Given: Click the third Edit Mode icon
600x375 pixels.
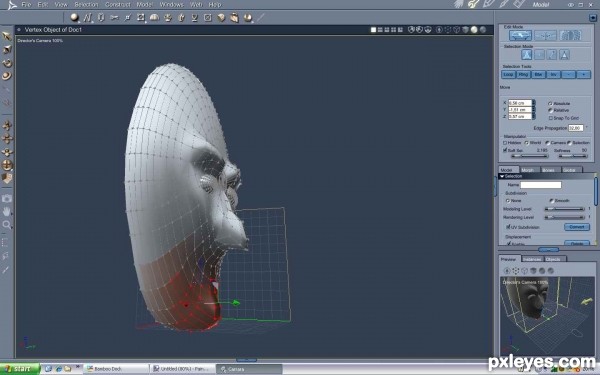Looking at the screenshot, I should pyautogui.click(x=570, y=36).
